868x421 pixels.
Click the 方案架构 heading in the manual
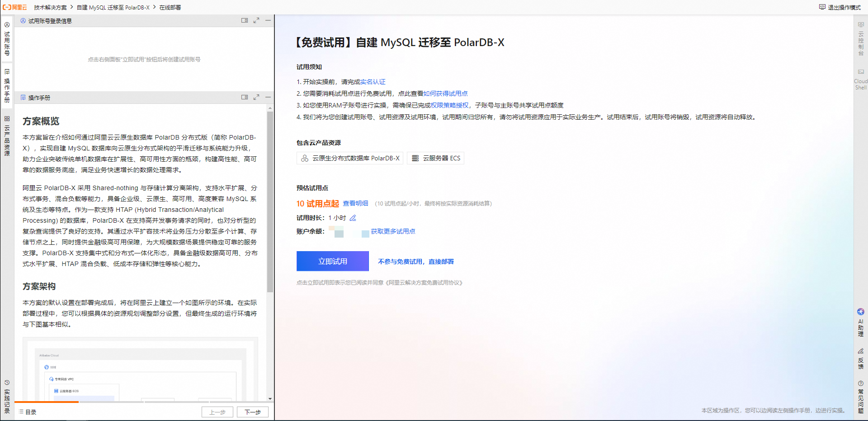click(39, 286)
